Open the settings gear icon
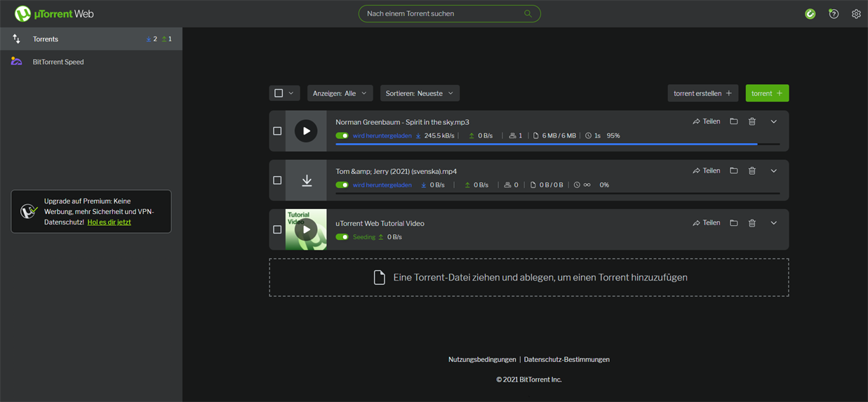The width and height of the screenshot is (868, 402). tap(856, 13)
